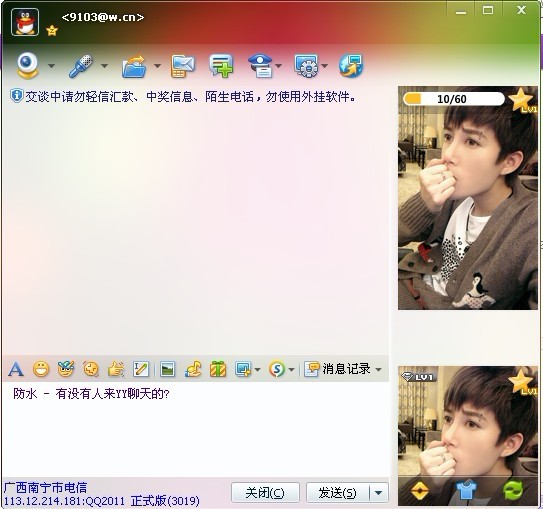543x509 pixels.
Task: Open the remote assistance gear monitor icon
Action: 306,65
